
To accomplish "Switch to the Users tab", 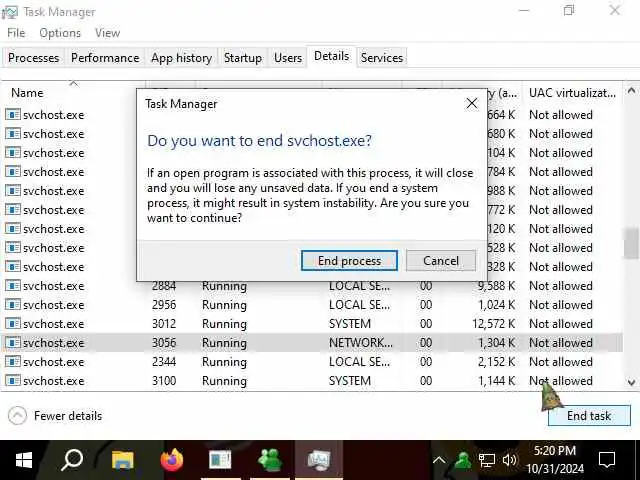I will tap(288, 58).
